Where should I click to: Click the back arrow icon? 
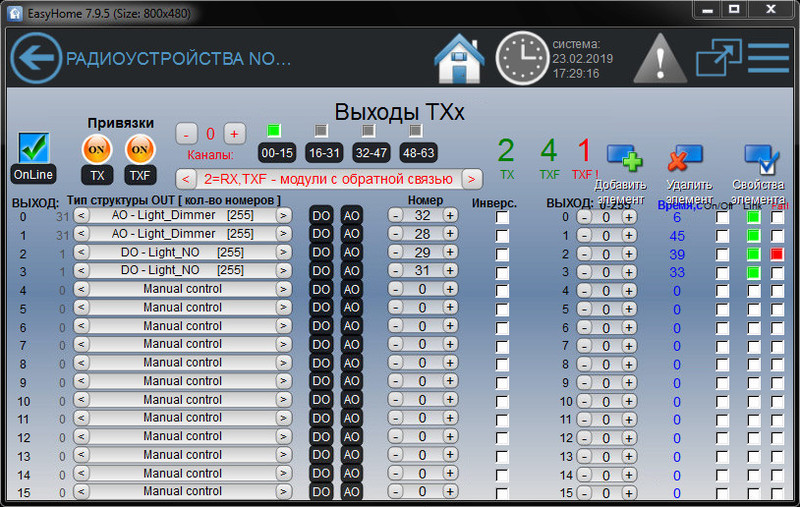pos(36,58)
